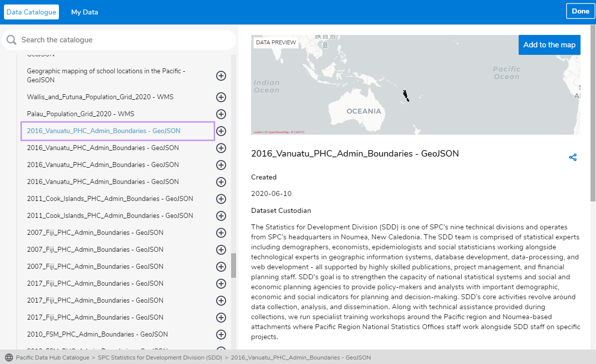Switch to the Data Catalogue tab
The height and width of the screenshot is (364, 596).
tap(31, 12)
